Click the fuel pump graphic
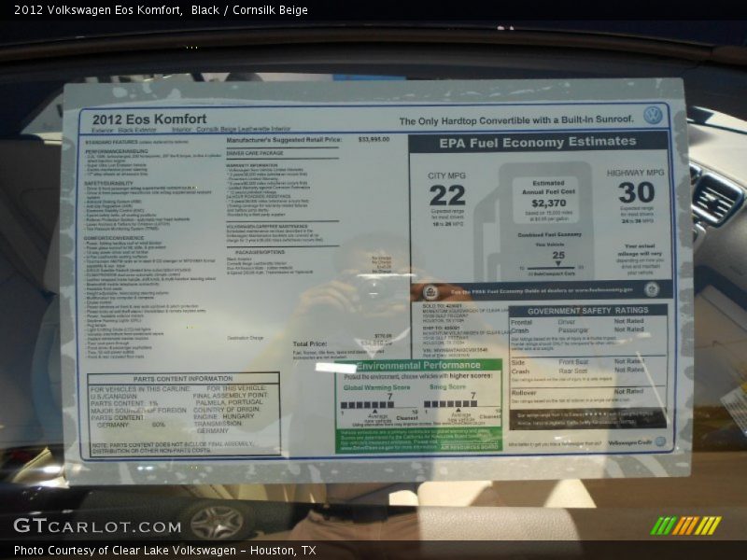The image size is (747, 560). [534, 221]
